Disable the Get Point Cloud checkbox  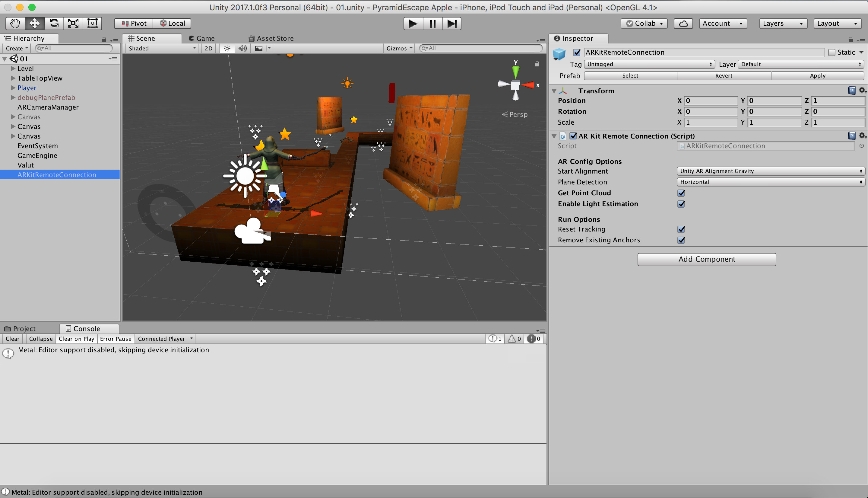pos(681,193)
